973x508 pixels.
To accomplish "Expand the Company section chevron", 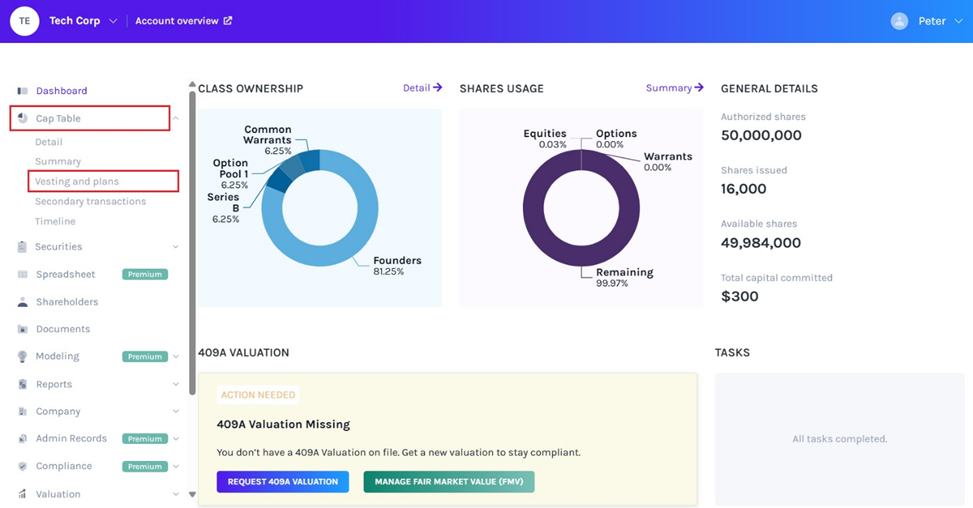I will click(x=176, y=411).
